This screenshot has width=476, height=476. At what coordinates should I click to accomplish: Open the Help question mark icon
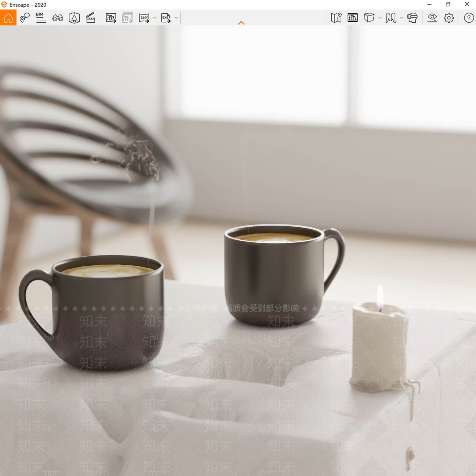pos(469,18)
